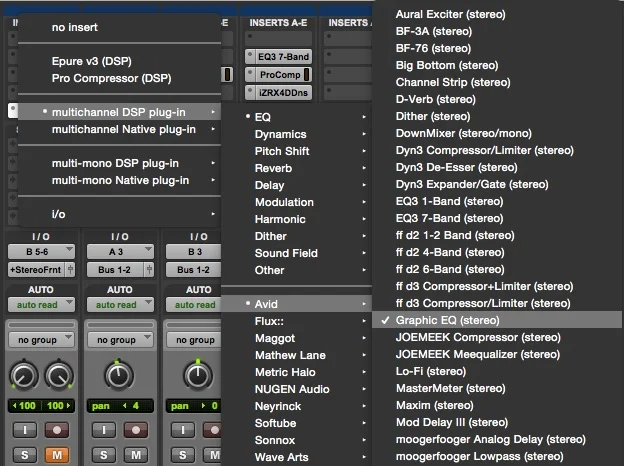
Task: Select Dyn3 De-Esser (stereo) plug-in
Action: 497,167
